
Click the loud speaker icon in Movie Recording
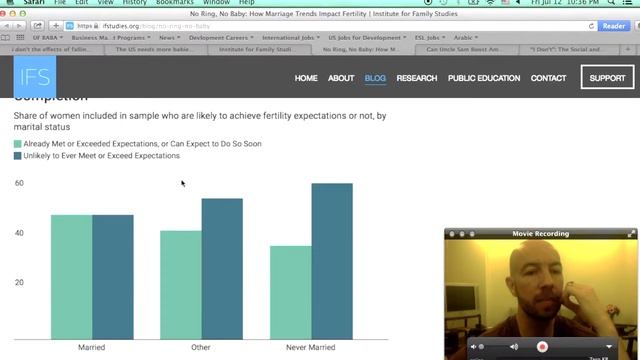(513, 347)
